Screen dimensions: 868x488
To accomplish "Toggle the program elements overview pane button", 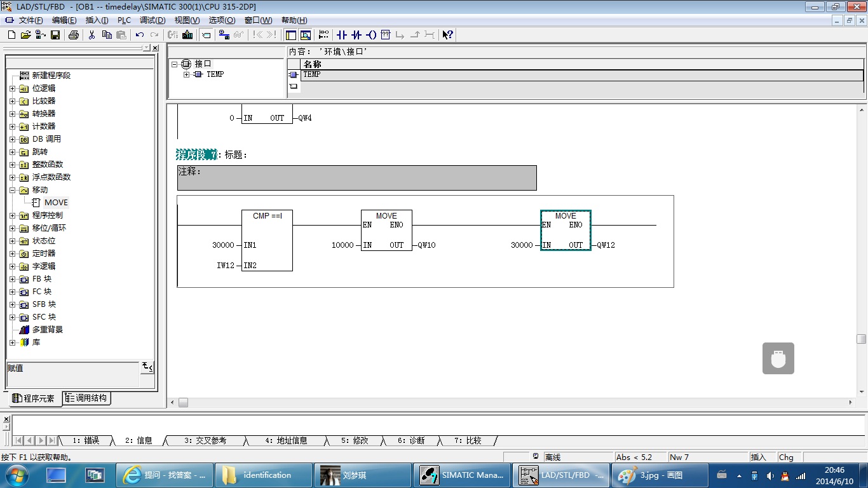I will coord(290,35).
